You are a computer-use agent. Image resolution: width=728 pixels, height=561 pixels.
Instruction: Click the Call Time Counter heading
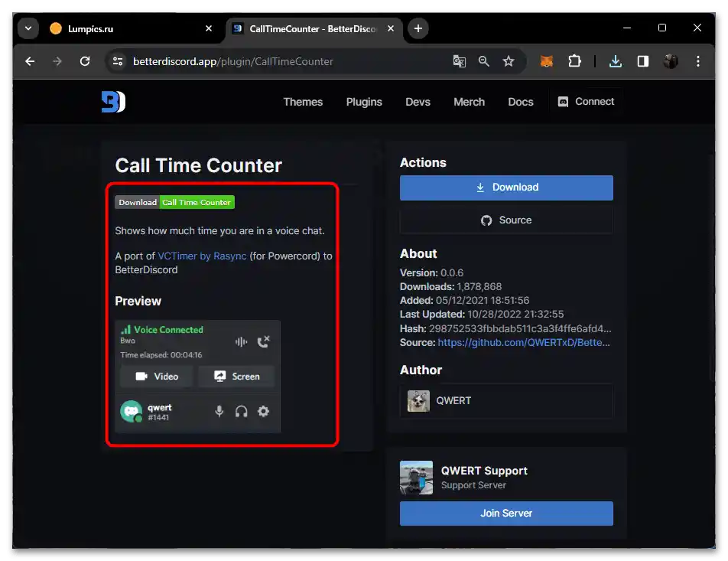pos(198,165)
